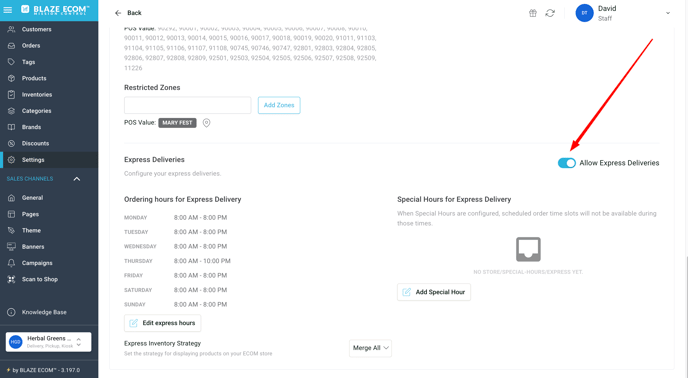Click the back arrow icon

tap(118, 13)
